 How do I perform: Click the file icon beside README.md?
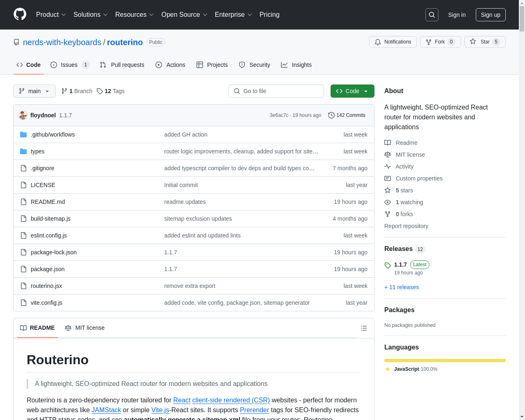[x=23, y=202]
